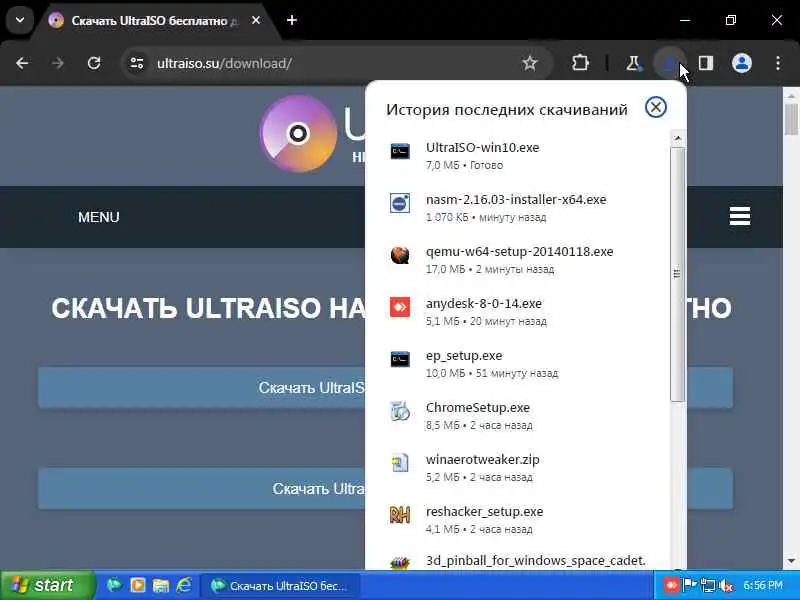Click the red AnyDesk file icon

(400, 307)
